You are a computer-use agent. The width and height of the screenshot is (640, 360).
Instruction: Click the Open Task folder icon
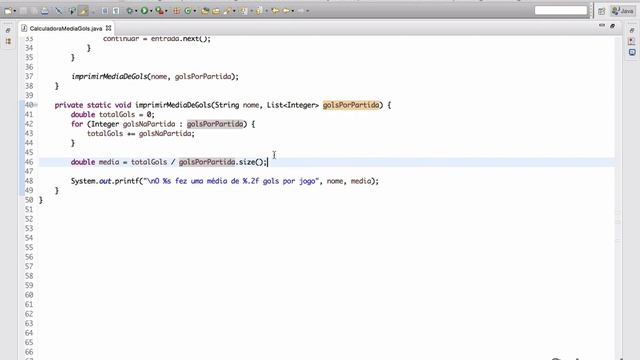tap(216, 11)
